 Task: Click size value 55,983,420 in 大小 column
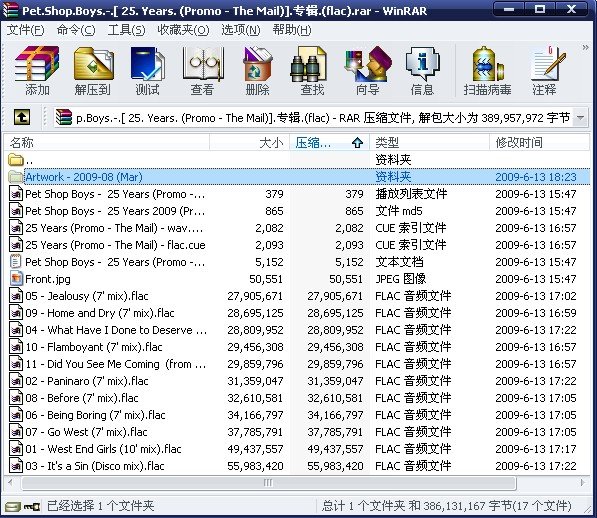(x=255, y=466)
